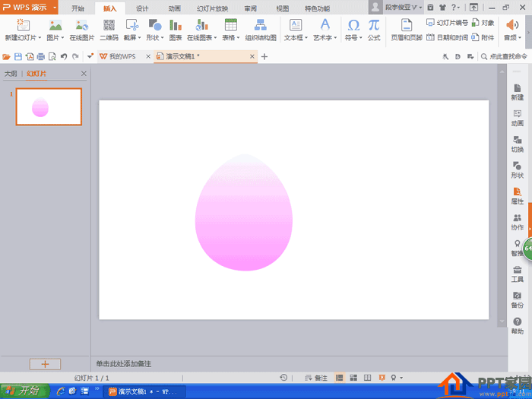Click the New Slide (新建幻灯片) icon
Screen dimensions: 532x399
coord(23,25)
